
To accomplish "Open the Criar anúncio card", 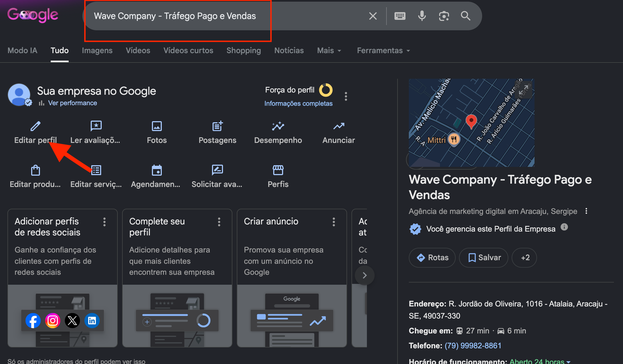I will [x=292, y=278].
